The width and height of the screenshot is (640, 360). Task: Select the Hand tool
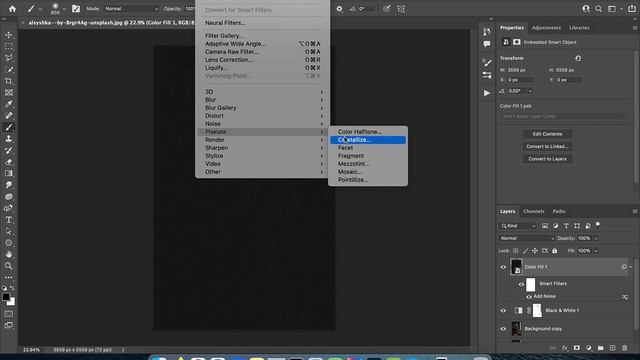9,254
